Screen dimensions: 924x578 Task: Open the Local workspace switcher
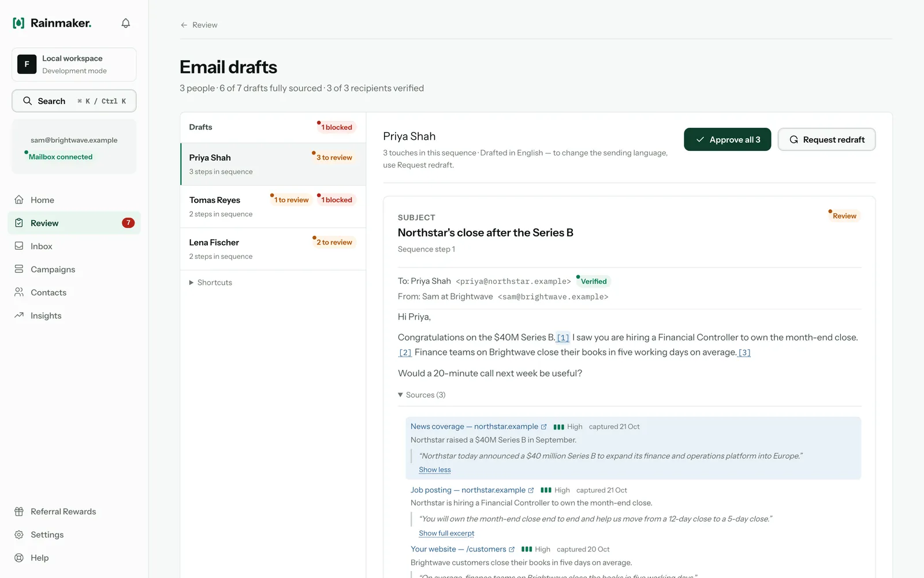tap(74, 64)
